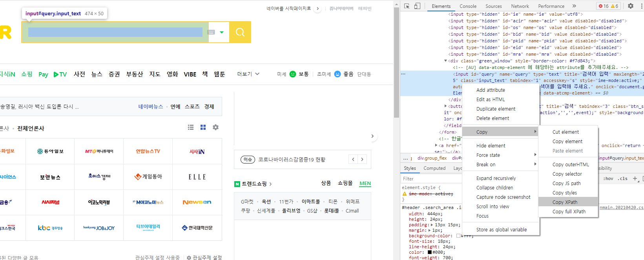Viewport: 644px width, 260px height.
Task: Open the 더보기 more services dropdown
Action: 248,74
